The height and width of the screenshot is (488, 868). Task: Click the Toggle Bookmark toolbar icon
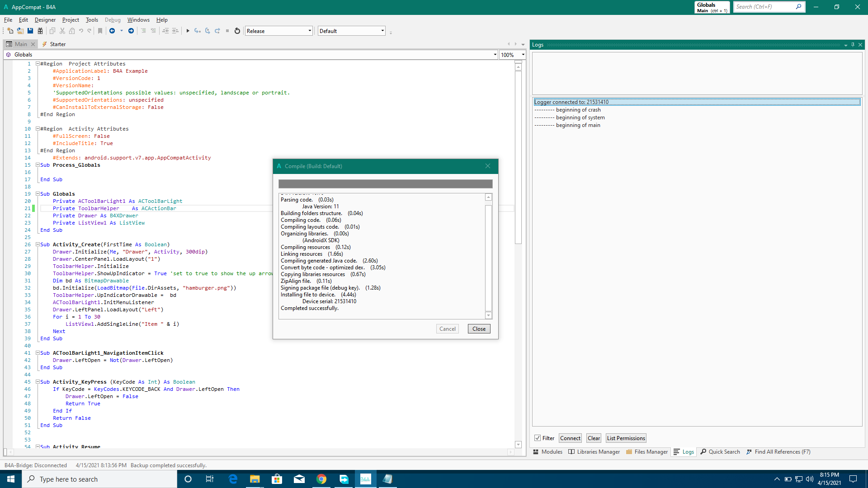click(100, 31)
